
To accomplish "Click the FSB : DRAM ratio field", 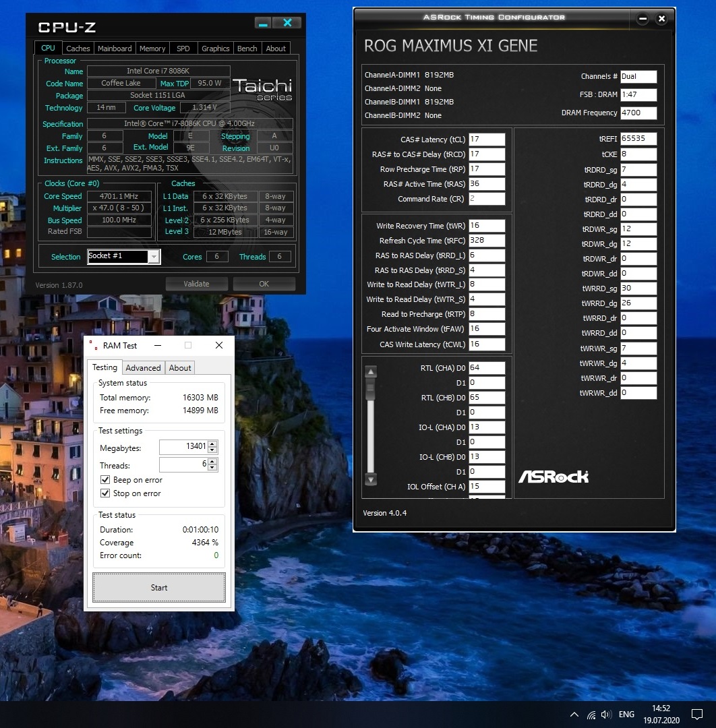I will pyautogui.click(x=638, y=95).
